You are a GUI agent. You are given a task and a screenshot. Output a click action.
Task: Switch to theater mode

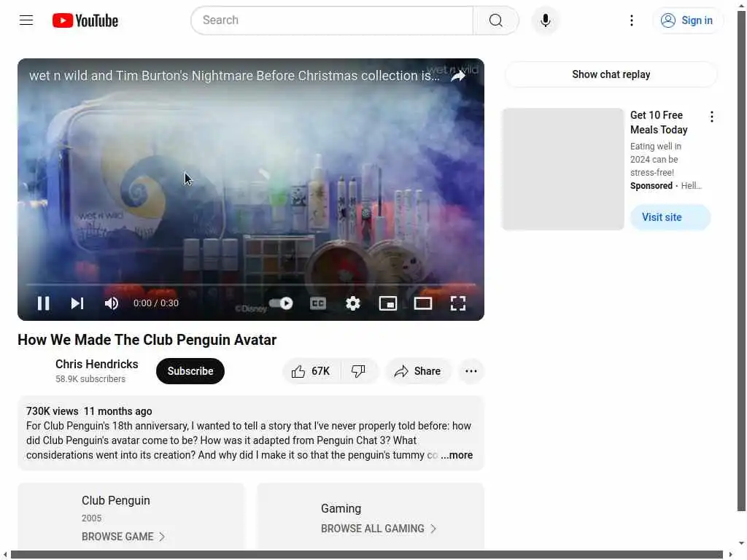pyautogui.click(x=422, y=303)
